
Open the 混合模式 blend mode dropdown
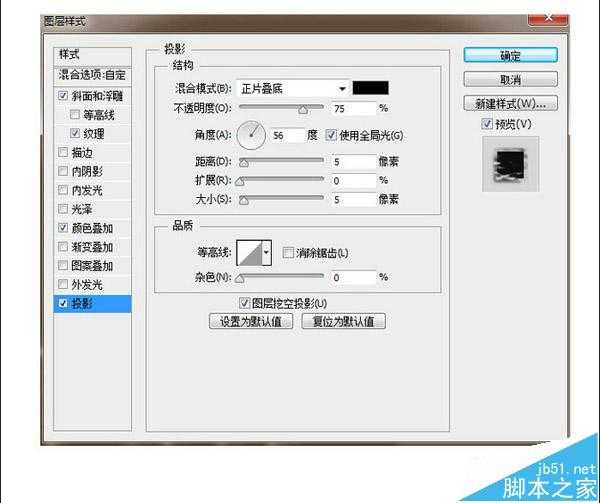click(292, 89)
